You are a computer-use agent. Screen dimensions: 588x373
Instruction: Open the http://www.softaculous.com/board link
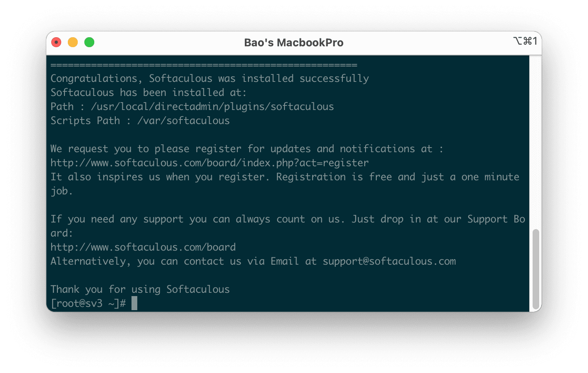pyautogui.click(x=143, y=247)
